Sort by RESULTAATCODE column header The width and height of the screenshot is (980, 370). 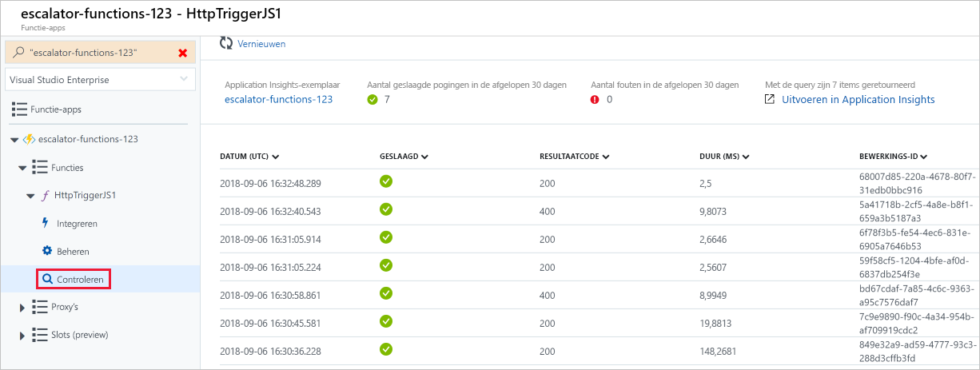click(x=575, y=157)
